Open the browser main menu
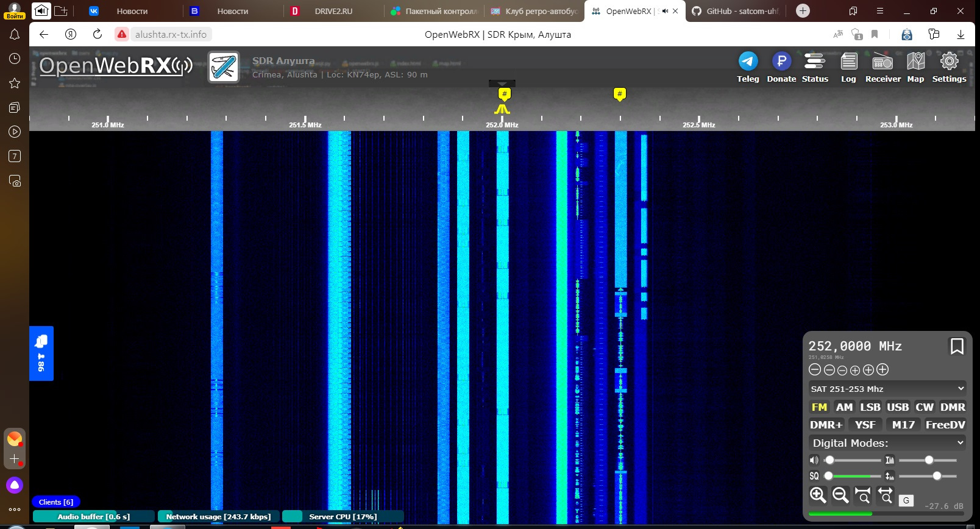The height and width of the screenshot is (529, 980). 879,11
